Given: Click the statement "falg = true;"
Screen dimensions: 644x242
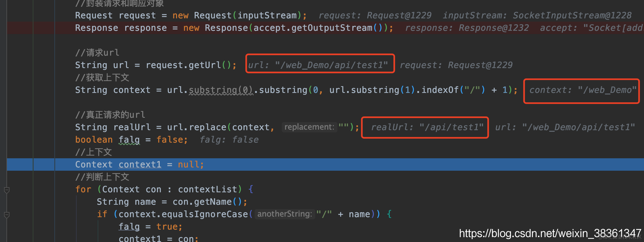Looking at the screenshot, I should pyautogui.click(x=151, y=227).
